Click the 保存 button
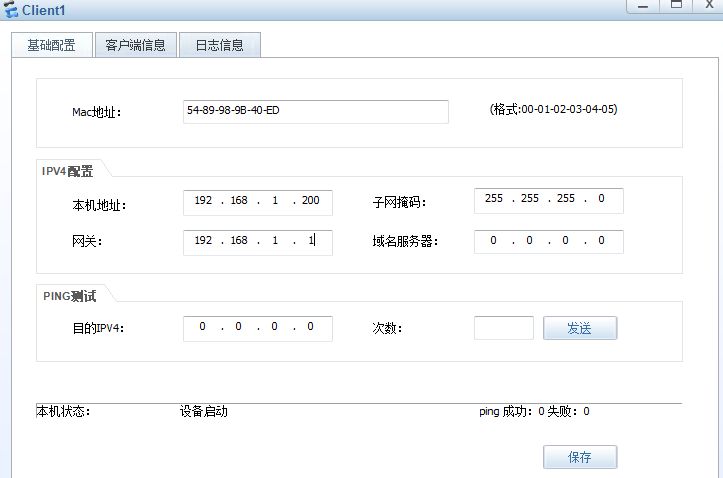 [580, 457]
